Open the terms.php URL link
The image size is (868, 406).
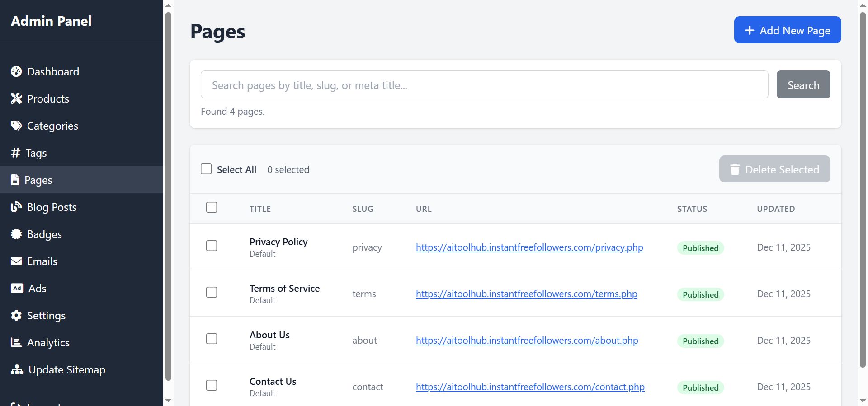pos(526,294)
